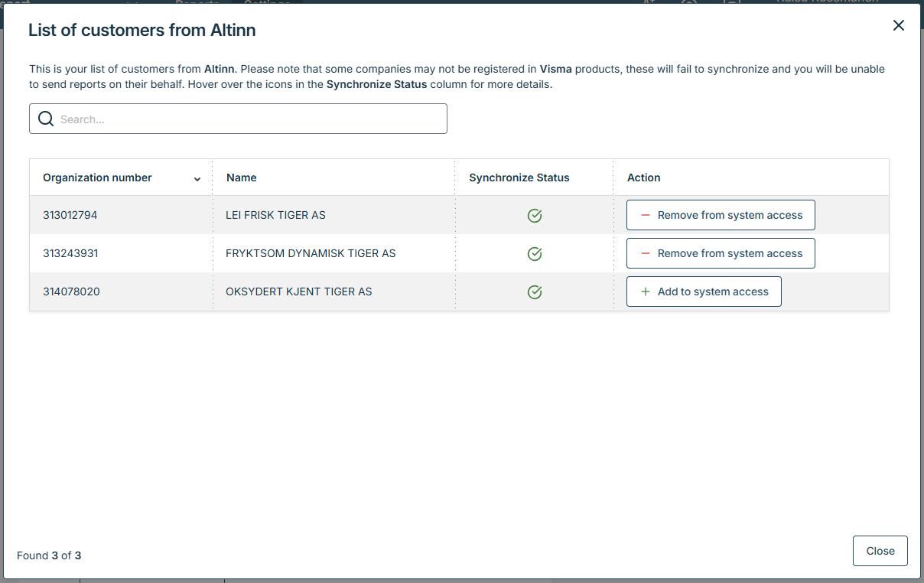Close the dialog with the X icon
The width and height of the screenshot is (924, 583).
point(899,25)
